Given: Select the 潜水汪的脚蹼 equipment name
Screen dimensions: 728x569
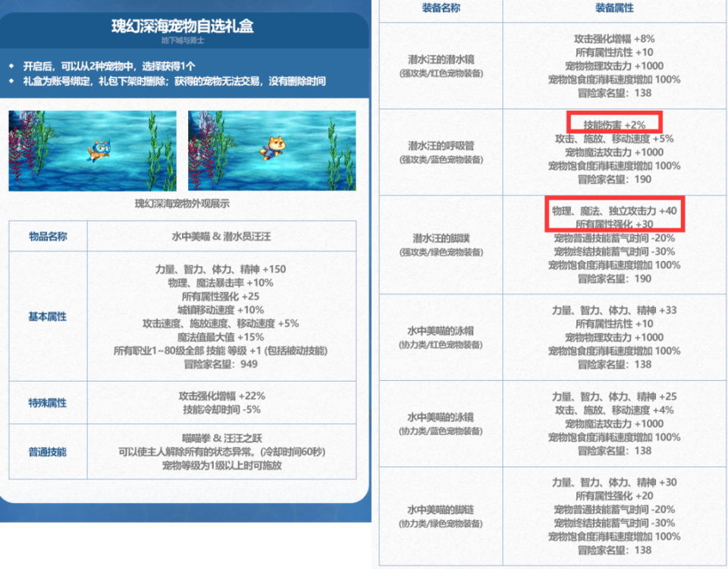Looking at the screenshot, I should (441, 238).
